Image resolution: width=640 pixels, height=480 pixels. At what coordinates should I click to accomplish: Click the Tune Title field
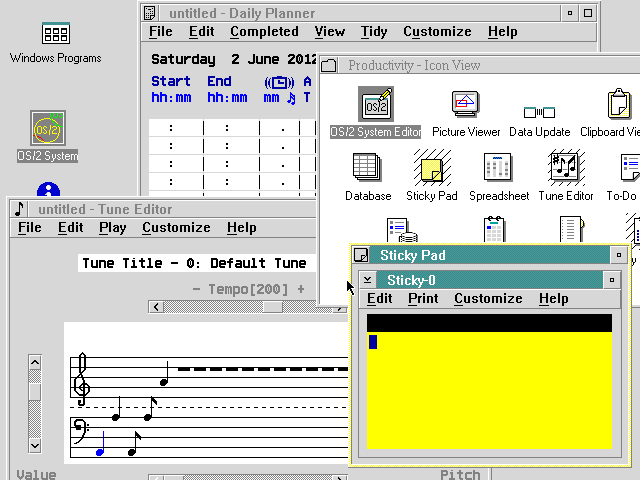(197, 263)
